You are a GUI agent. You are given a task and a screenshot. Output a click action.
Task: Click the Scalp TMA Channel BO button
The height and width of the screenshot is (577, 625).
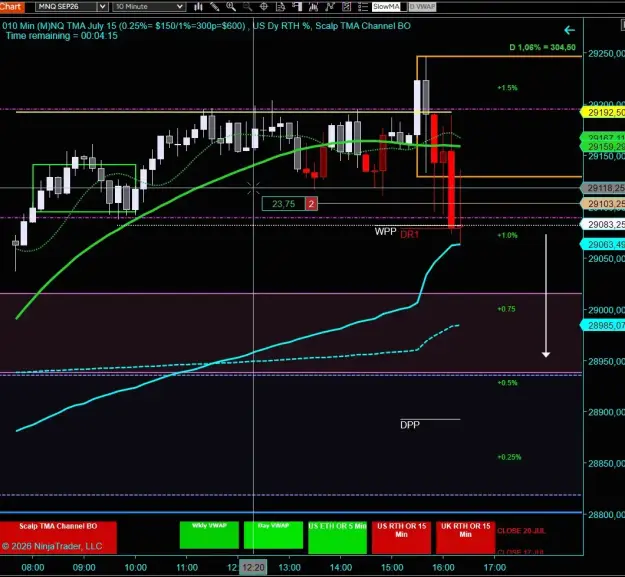pos(58,538)
